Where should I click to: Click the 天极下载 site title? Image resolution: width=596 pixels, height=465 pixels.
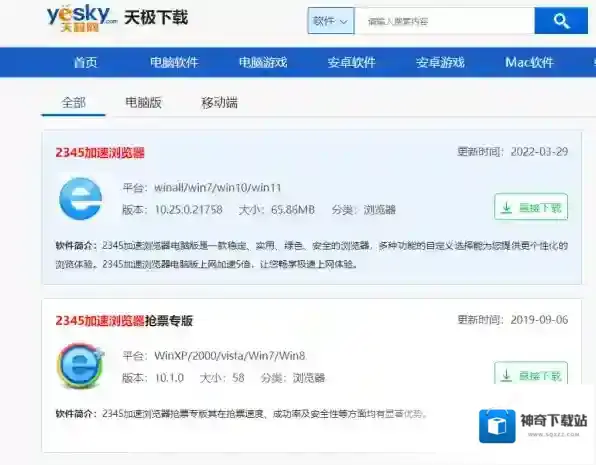click(x=156, y=18)
